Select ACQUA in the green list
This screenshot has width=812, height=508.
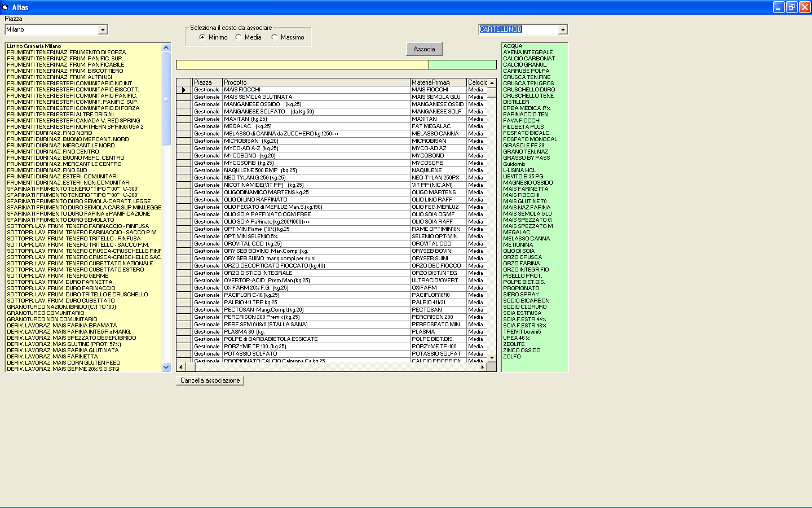[x=513, y=46]
